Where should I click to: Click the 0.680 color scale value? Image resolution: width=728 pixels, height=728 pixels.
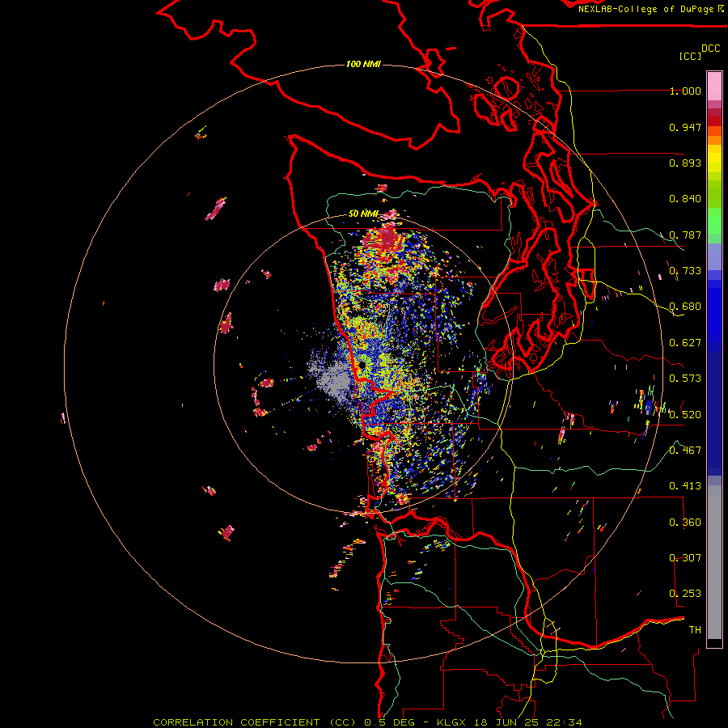pyautogui.click(x=685, y=307)
